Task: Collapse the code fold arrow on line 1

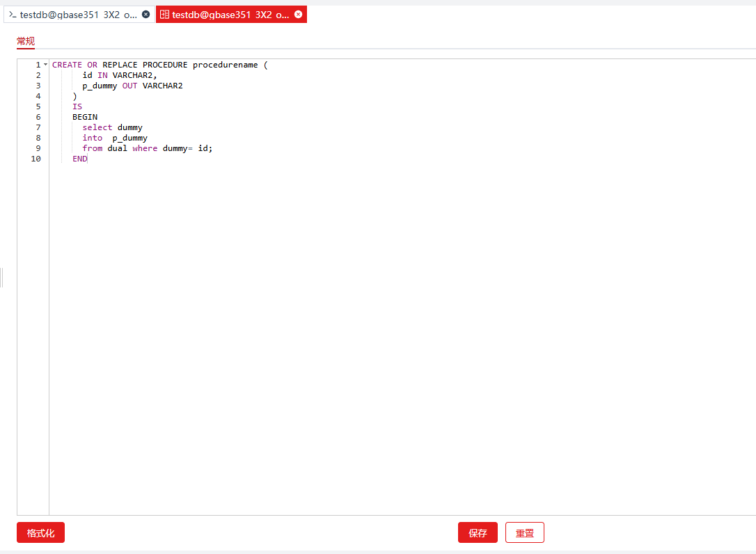Action: 45,65
